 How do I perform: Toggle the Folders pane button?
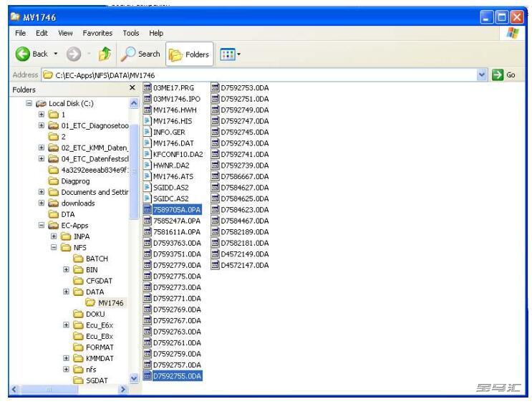tap(189, 54)
